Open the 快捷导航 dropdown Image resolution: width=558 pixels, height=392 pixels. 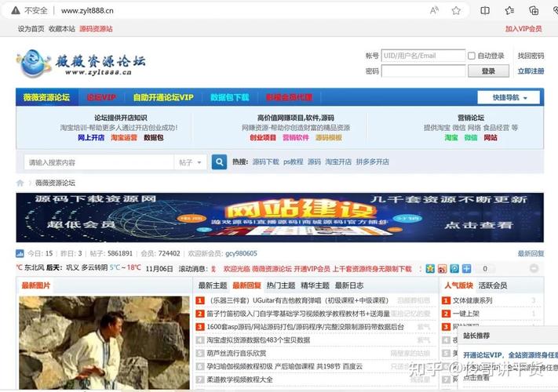509,97
